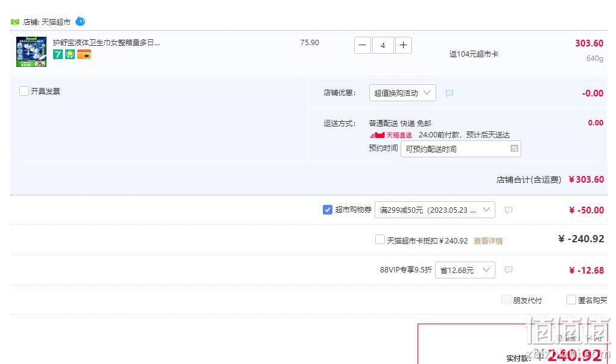The height and width of the screenshot is (364, 616).
Task: Click the 普通配送 快递 免邮 shipping text
Action: [x=400, y=123]
